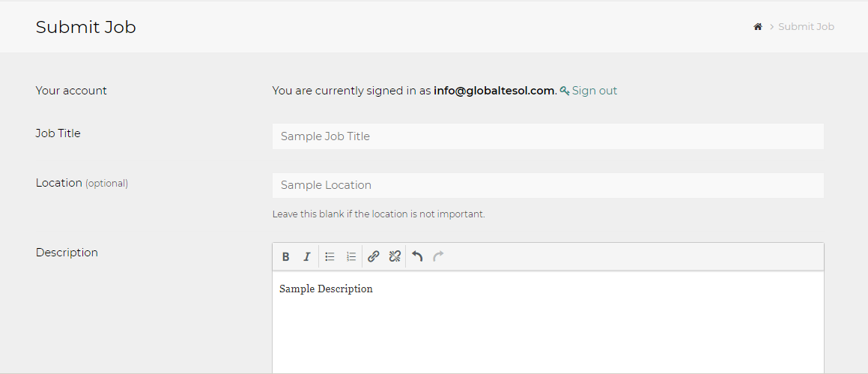Click the home icon in breadcrumb

757,27
